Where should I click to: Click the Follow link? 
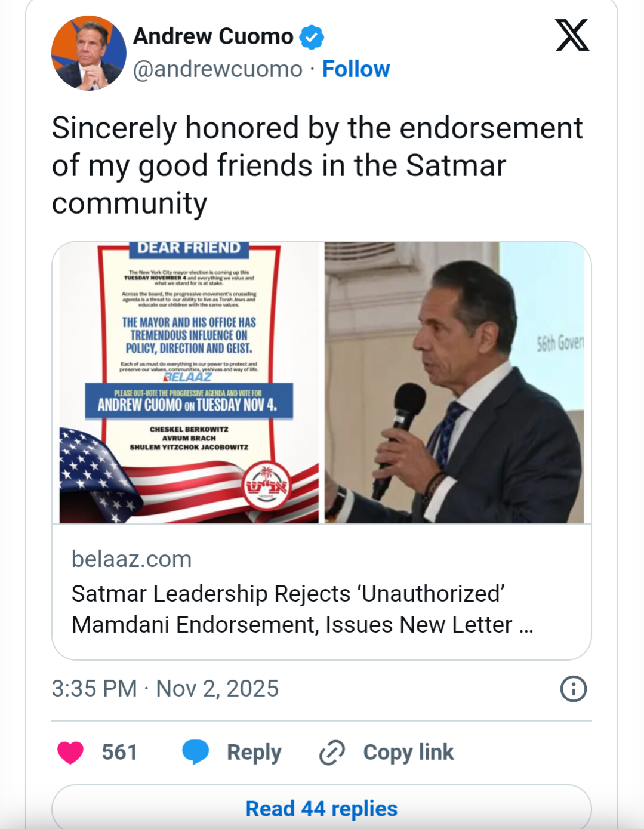(x=356, y=69)
